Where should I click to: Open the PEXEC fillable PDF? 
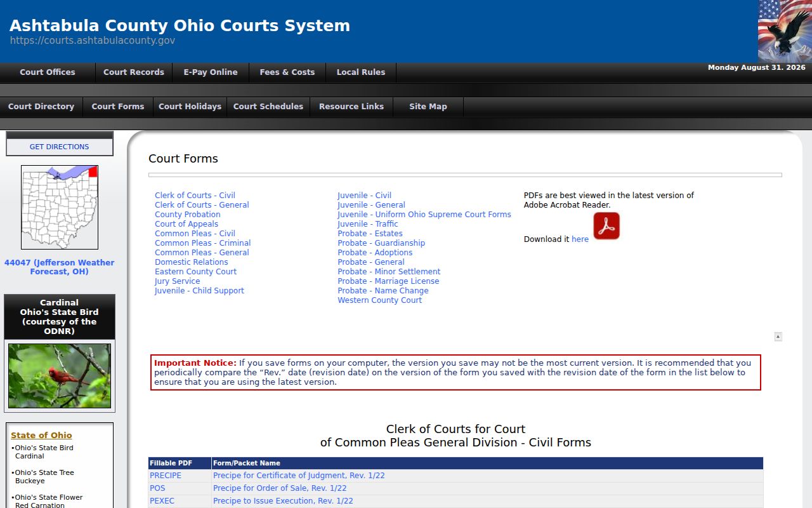pos(162,501)
